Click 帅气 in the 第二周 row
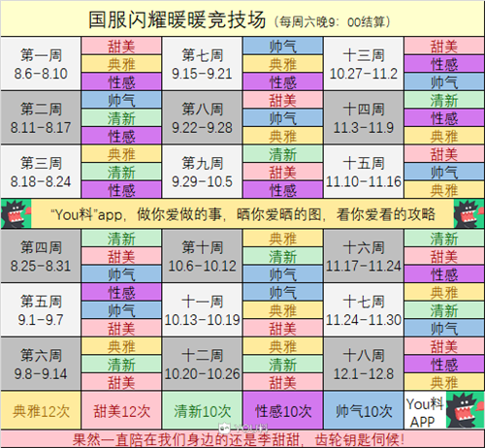The height and width of the screenshot is (448, 485). (x=121, y=100)
